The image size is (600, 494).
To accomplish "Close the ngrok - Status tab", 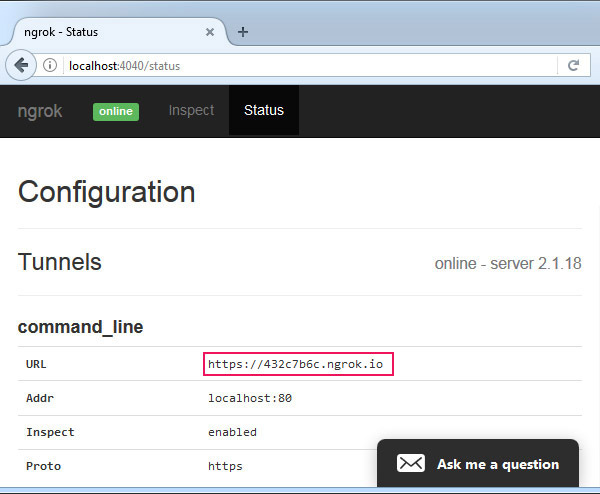I will tap(210, 32).
